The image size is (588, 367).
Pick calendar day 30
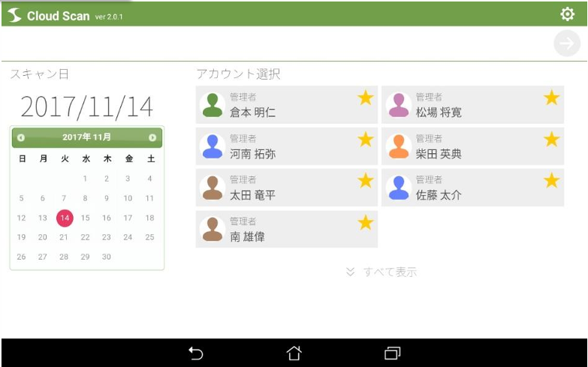click(107, 257)
